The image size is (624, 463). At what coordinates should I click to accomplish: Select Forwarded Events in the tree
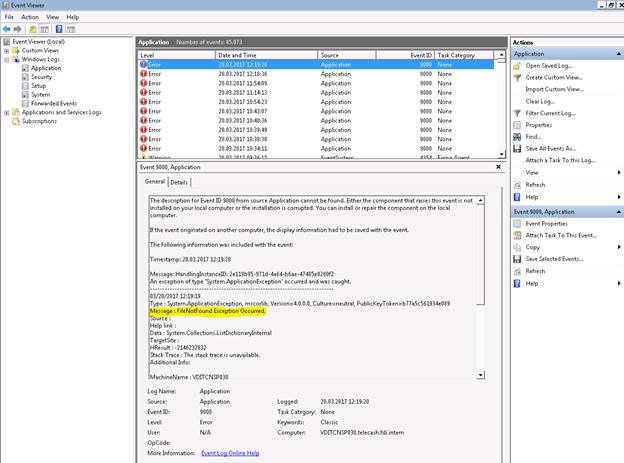point(54,103)
